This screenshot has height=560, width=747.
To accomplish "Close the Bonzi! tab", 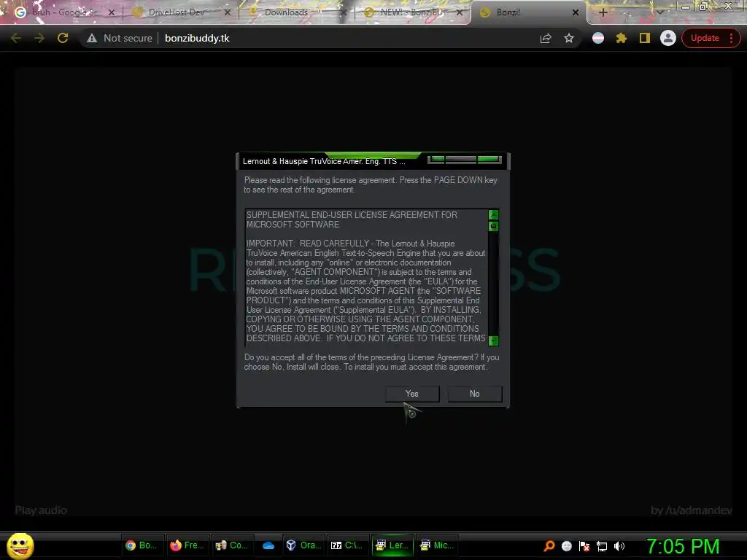I will tap(576, 12).
